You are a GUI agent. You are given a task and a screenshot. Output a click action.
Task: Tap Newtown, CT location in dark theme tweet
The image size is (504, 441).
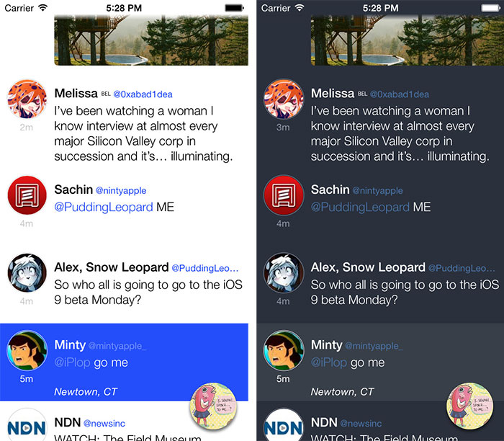342,391
